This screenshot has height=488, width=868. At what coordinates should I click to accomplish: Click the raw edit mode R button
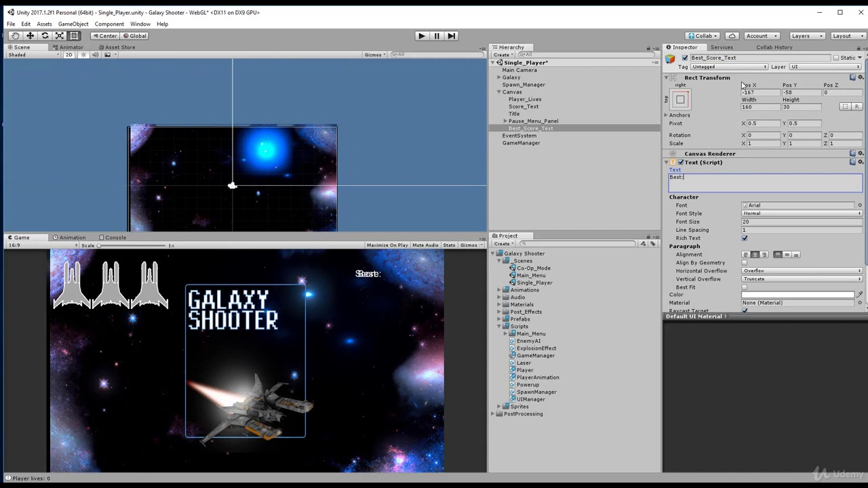pos(856,107)
